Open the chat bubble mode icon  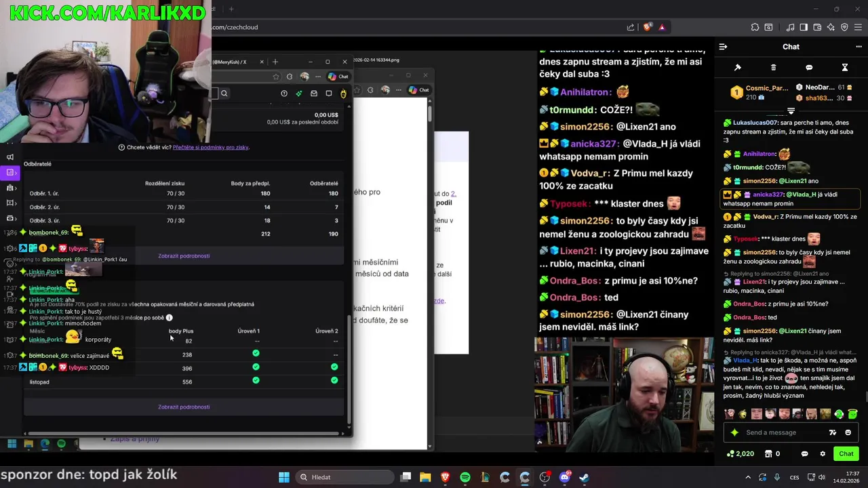point(809,68)
